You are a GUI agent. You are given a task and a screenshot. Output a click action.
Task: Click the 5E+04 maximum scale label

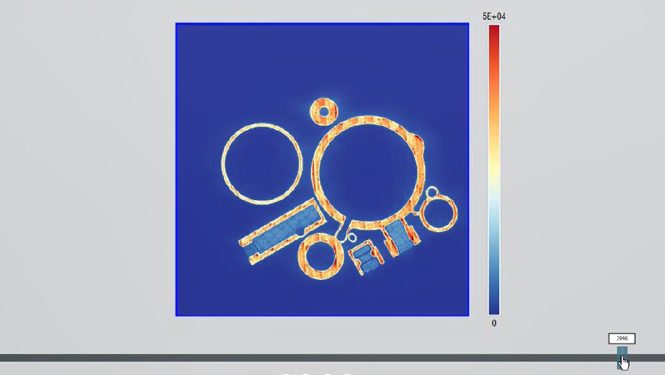coord(494,16)
